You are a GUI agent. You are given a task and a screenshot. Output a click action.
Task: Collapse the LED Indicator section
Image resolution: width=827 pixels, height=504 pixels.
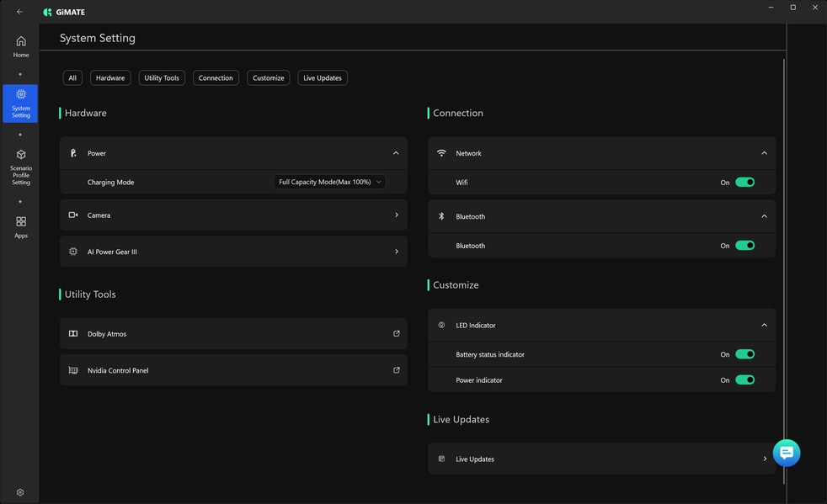(764, 326)
